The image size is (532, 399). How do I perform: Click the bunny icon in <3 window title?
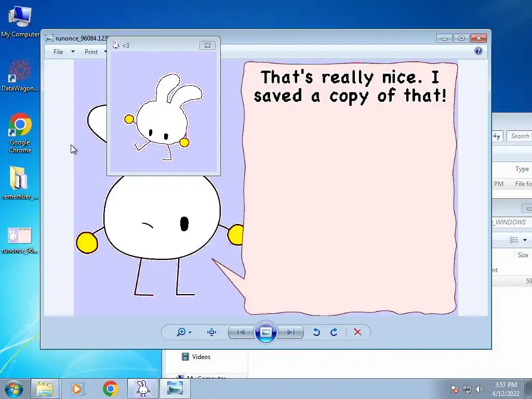click(x=116, y=45)
